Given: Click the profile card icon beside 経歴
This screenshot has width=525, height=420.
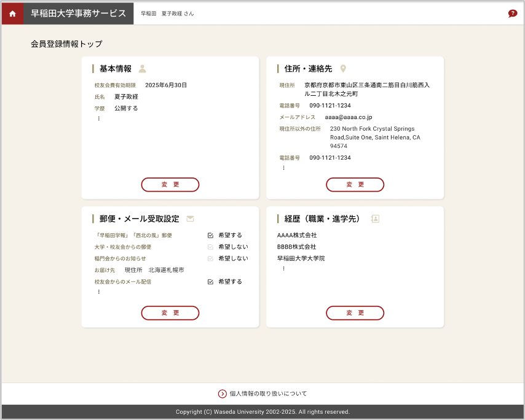Looking at the screenshot, I should (x=375, y=219).
